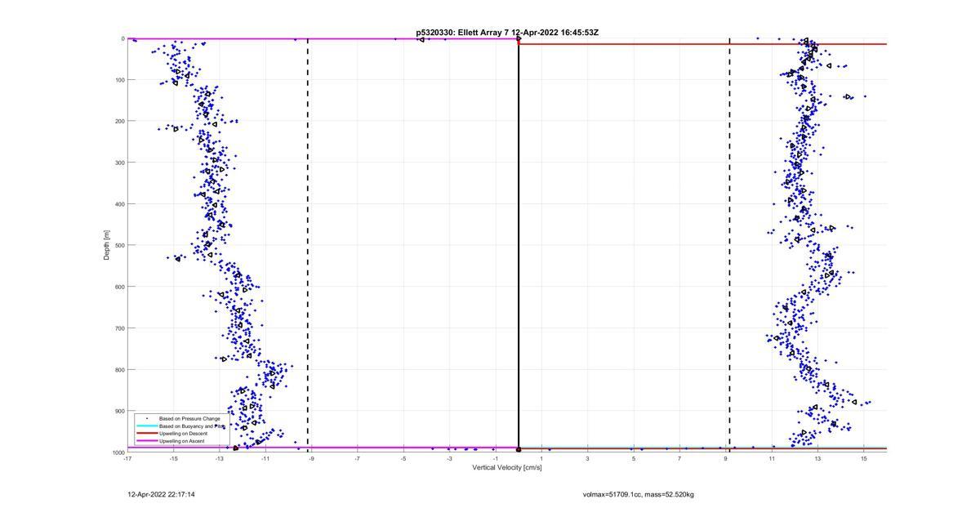Image resolution: width=980 pixels, height=508 pixels.
Task: Click the '3' velocity tick label
Action: click(587, 459)
